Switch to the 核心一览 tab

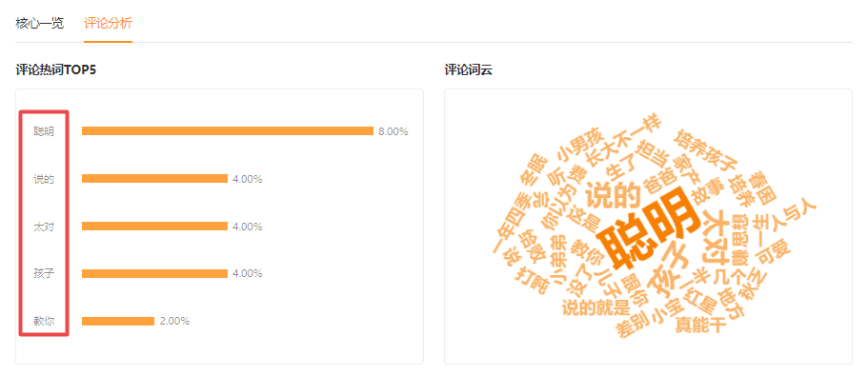[x=40, y=23]
